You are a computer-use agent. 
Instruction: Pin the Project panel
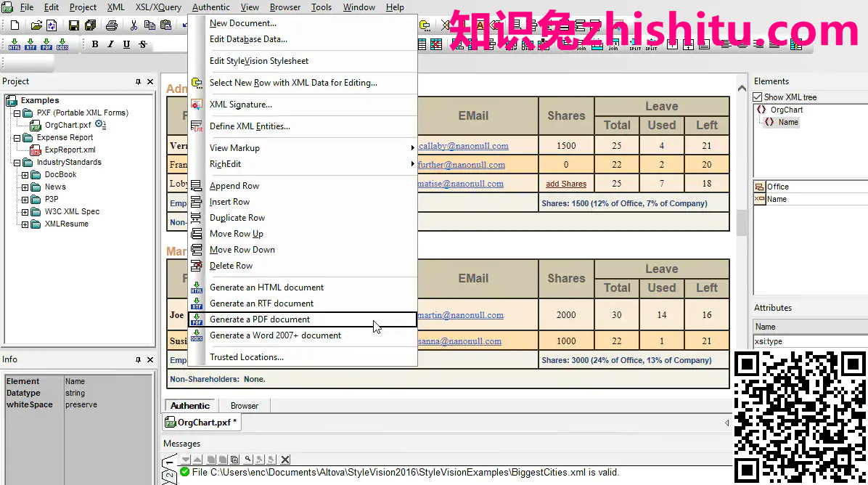tap(138, 81)
